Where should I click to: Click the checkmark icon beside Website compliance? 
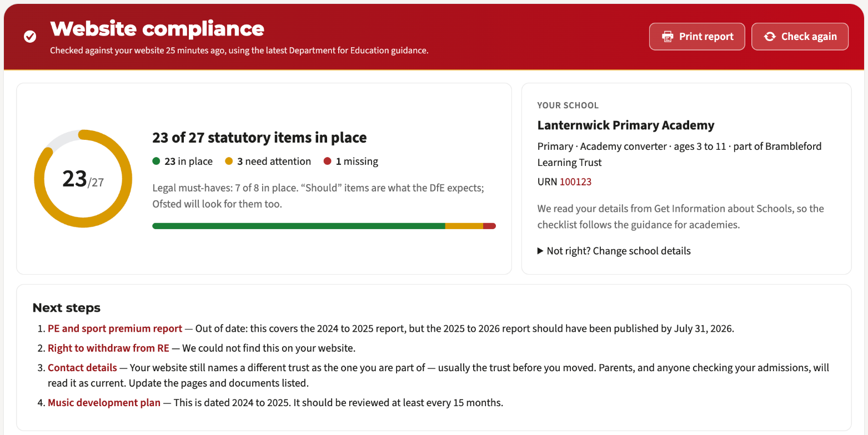[30, 37]
